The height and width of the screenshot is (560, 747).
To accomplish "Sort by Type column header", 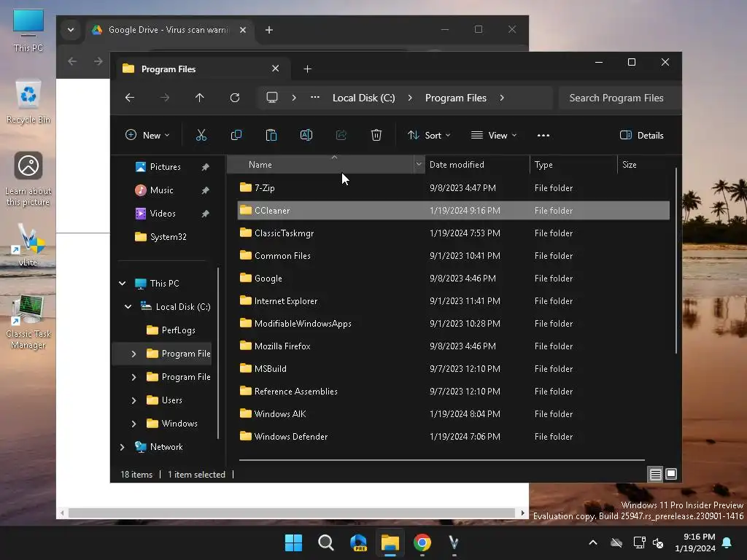I will pos(573,164).
